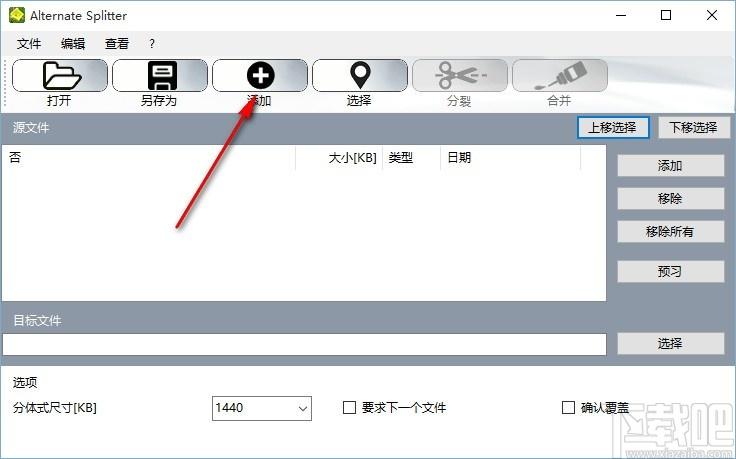Click the 合并 glue merge icon

click(560, 76)
